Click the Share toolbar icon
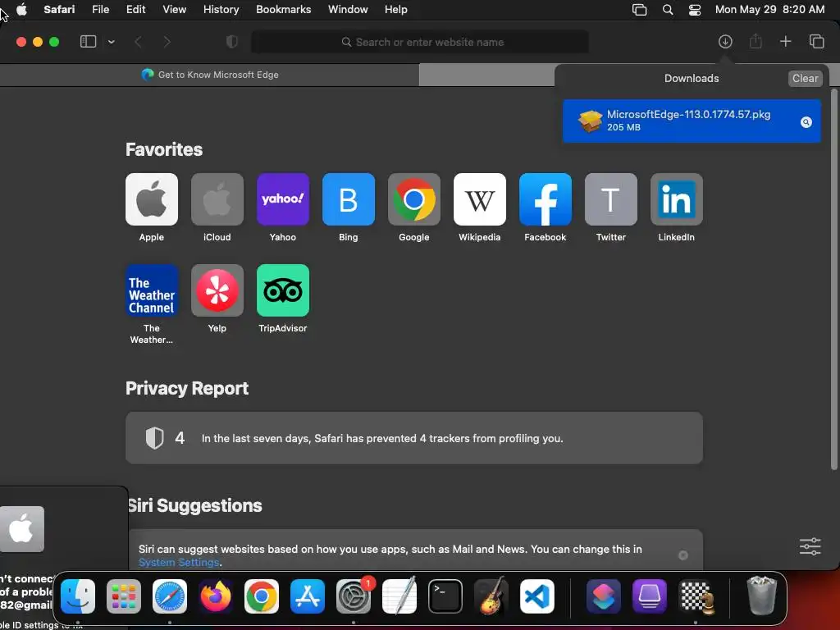This screenshot has width=840, height=630. (x=756, y=41)
